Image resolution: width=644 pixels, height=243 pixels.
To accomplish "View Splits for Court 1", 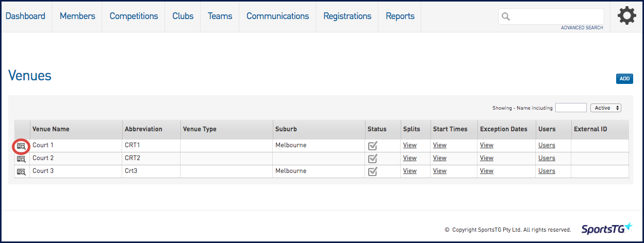I will tap(409, 145).
